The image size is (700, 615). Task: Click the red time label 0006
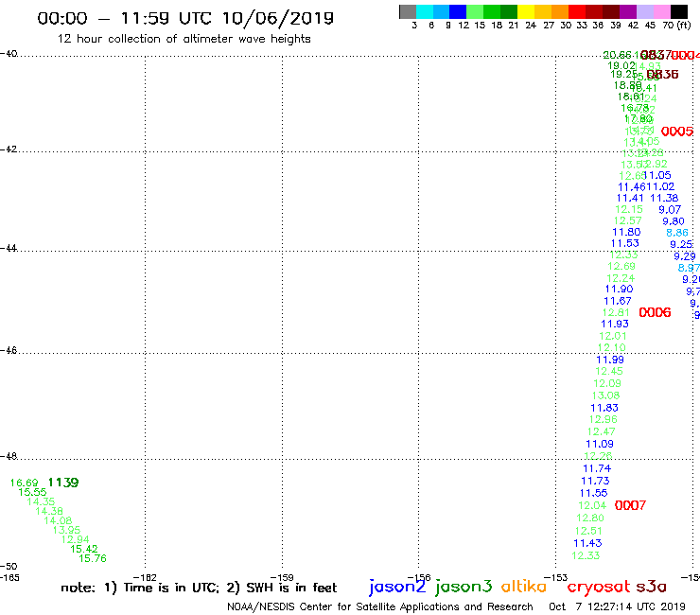[x=655, y=312]
